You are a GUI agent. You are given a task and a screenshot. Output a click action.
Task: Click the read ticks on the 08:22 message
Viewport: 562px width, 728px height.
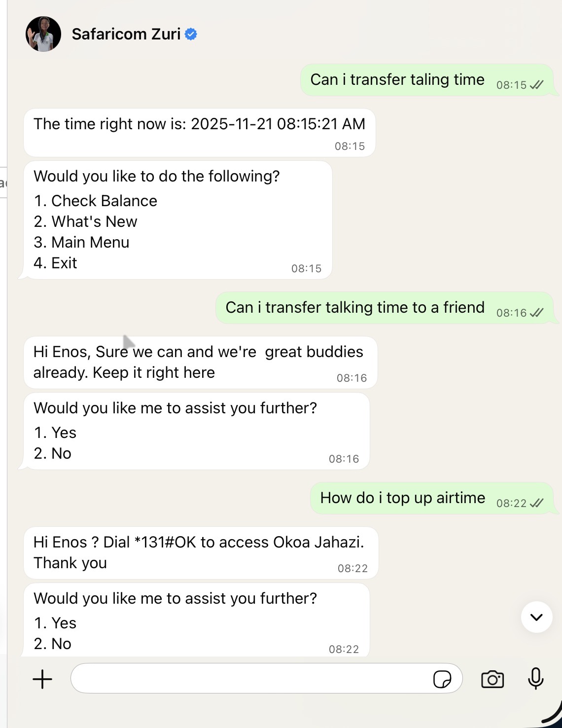536,503
